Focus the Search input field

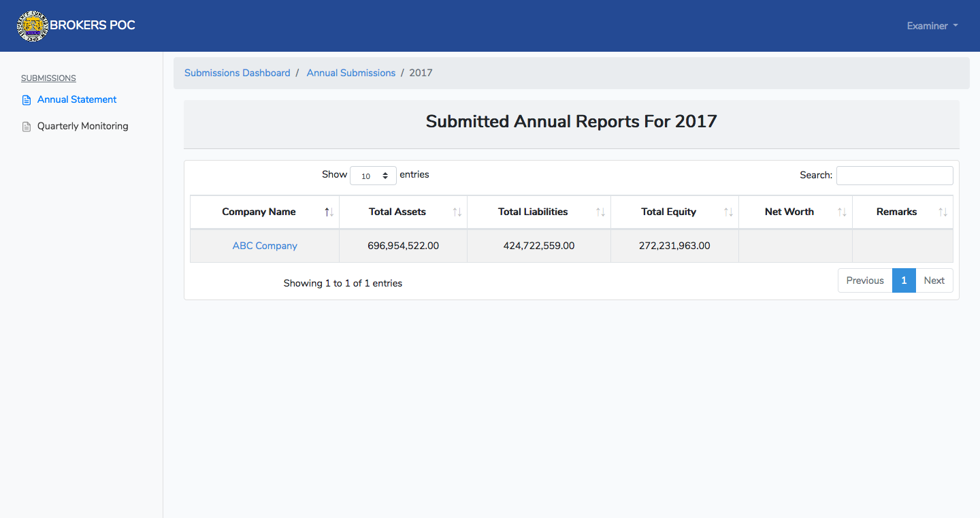pyautogui.click(x=895, y=176)
